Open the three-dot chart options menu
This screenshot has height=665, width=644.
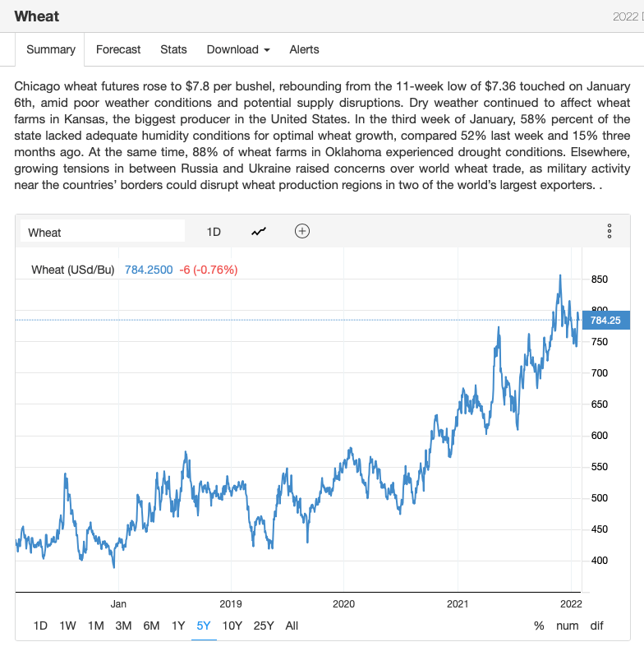pyautogui.click(x=609, y=231)
